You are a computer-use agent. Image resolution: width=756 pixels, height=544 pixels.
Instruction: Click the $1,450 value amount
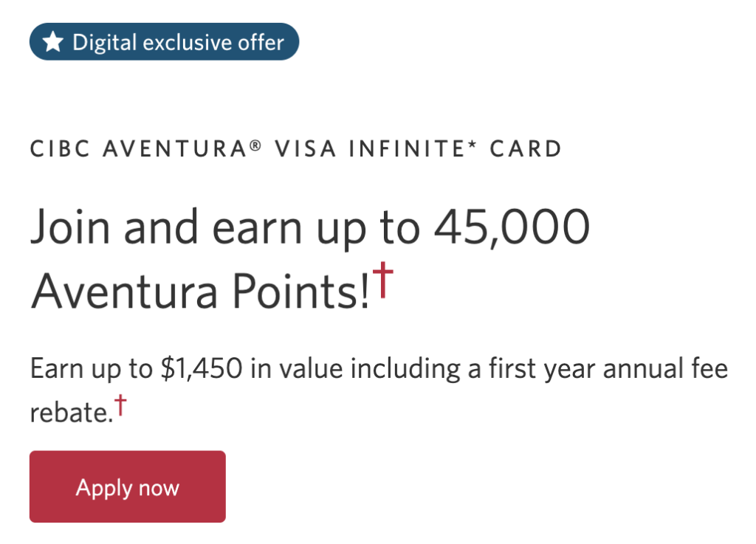point(202,369)
